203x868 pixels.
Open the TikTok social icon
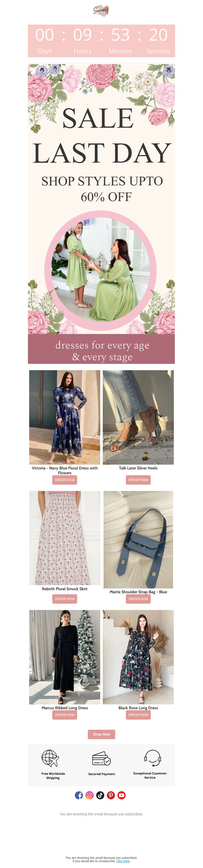tap(100, 795)
